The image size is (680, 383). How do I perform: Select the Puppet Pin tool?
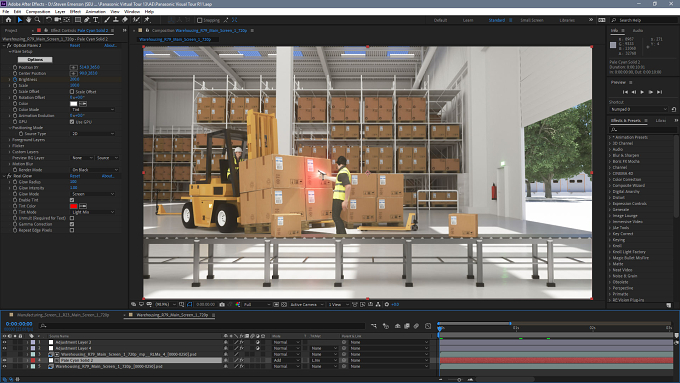pos(147,20)
